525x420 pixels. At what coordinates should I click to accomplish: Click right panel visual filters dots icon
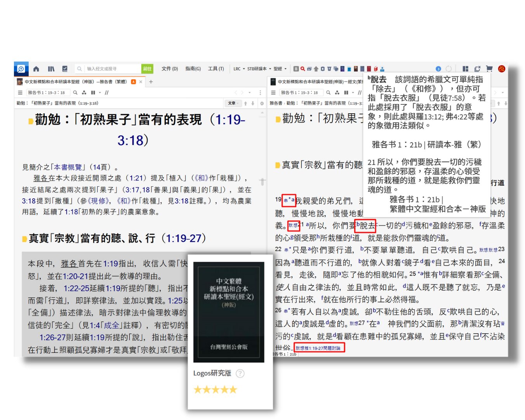point(337,93)
